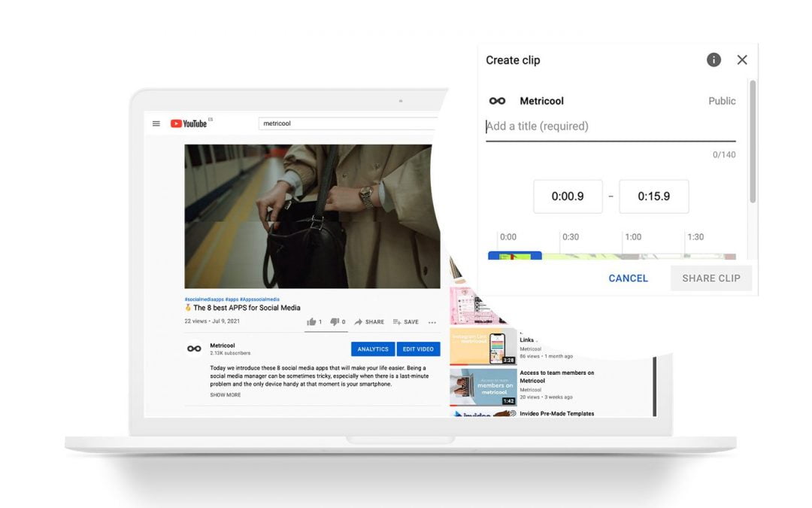This screenshot has height=508, width=812.
Task: Click the Metricool channel avatar below video
Action: coord(194,348)
